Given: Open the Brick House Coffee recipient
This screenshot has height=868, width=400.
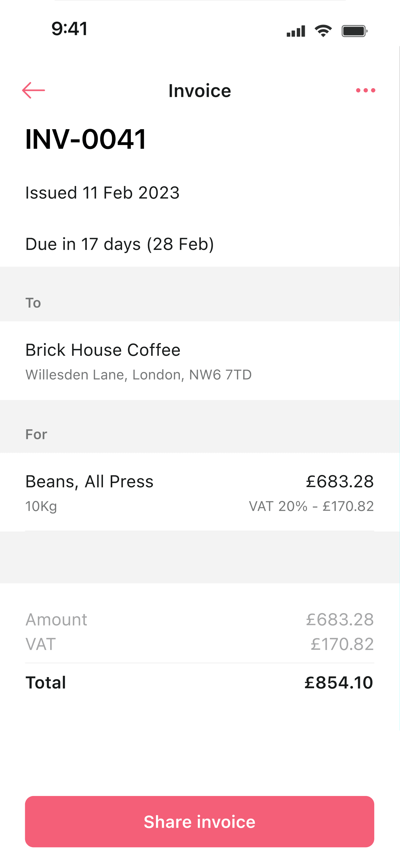Looking at the screenshot, I should [x=103, y=350].
